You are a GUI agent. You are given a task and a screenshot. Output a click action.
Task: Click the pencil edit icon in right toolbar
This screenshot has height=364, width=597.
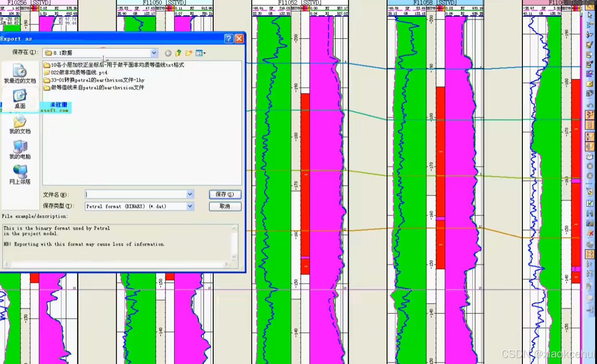[590, 64]
